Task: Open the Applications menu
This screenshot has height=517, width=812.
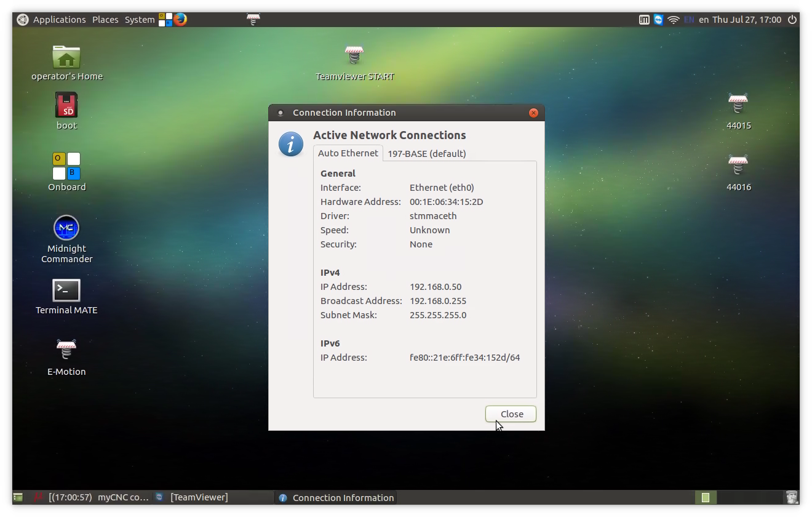Action: [59, 20]
